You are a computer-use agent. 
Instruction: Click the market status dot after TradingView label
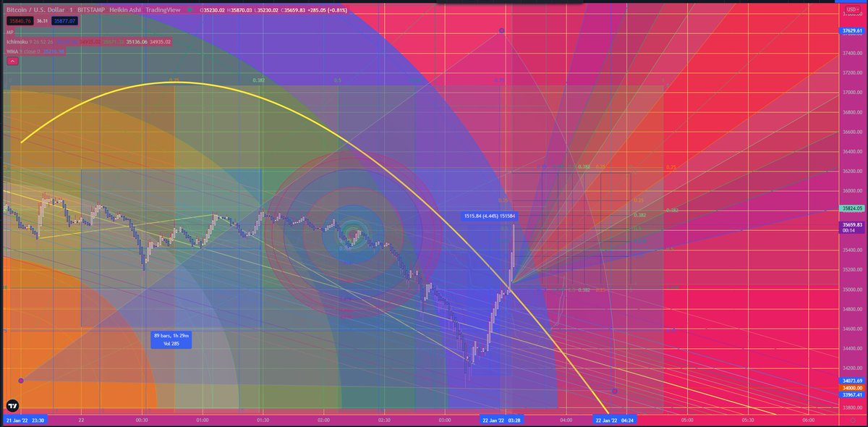point(190,10)
